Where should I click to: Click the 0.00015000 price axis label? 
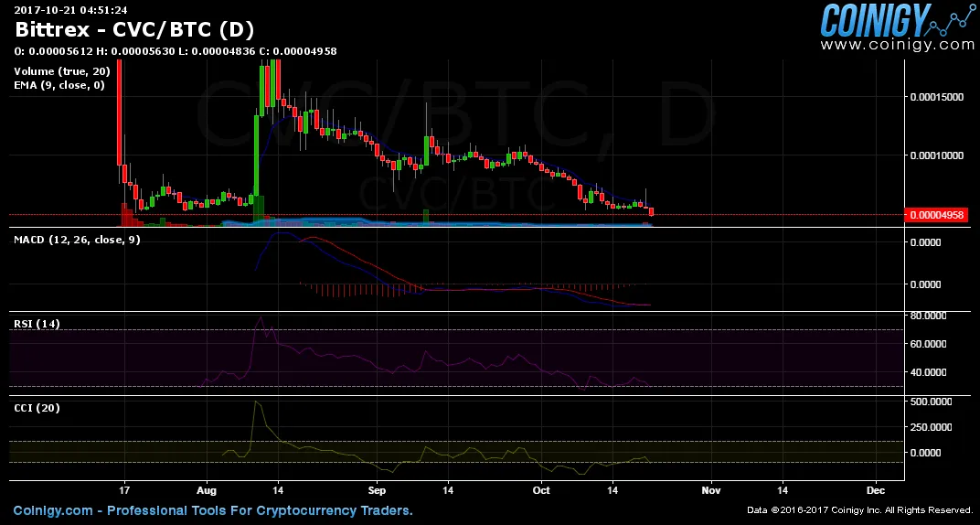click(938, 97)
